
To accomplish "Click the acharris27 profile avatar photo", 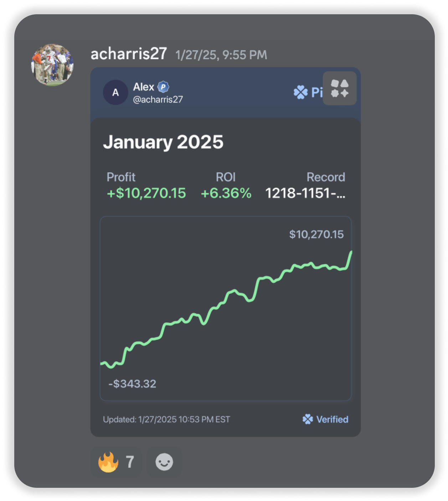I will (52, 65).
